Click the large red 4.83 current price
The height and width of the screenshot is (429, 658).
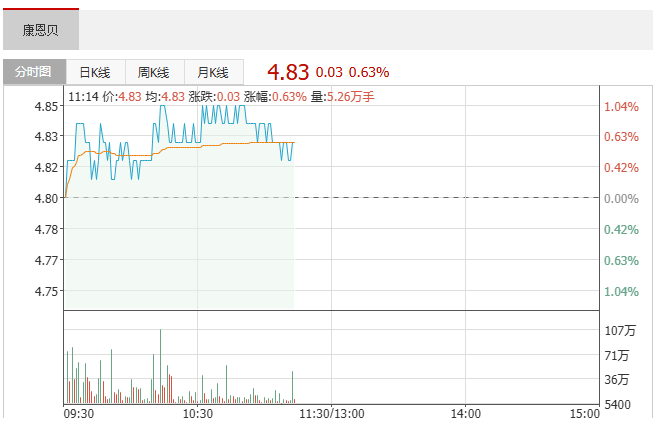point(288,72)
